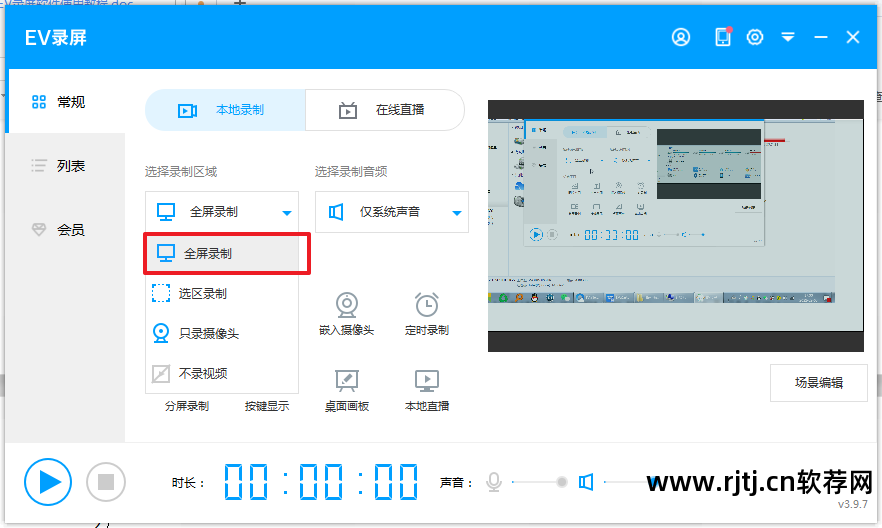This screenshot has width=882, height=528.
Task: Switch to the 列表 sidebar tab
Action: click(64, 166)
